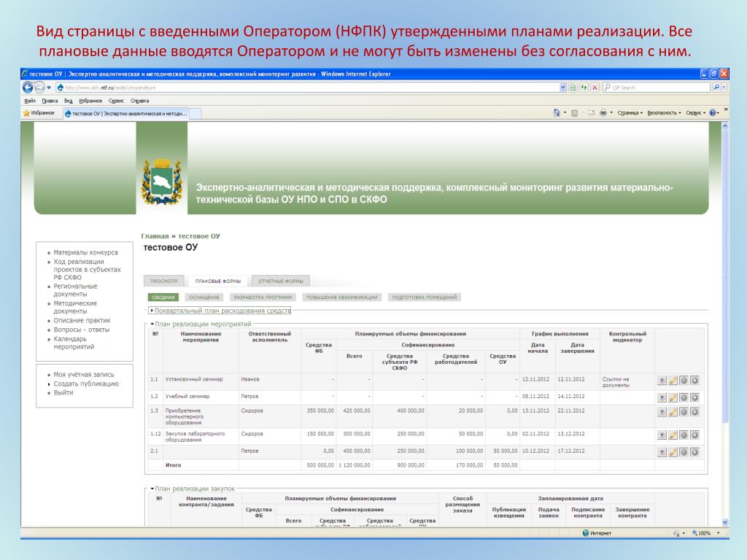The width and height of the screenshot is (747, 560).
Task: Click the Print icon in command bar
Action: click(x=603, y=113)
